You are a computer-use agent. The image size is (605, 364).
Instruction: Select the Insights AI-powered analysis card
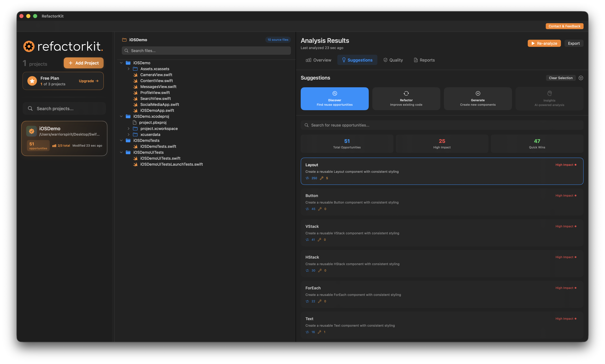[549, 99]
